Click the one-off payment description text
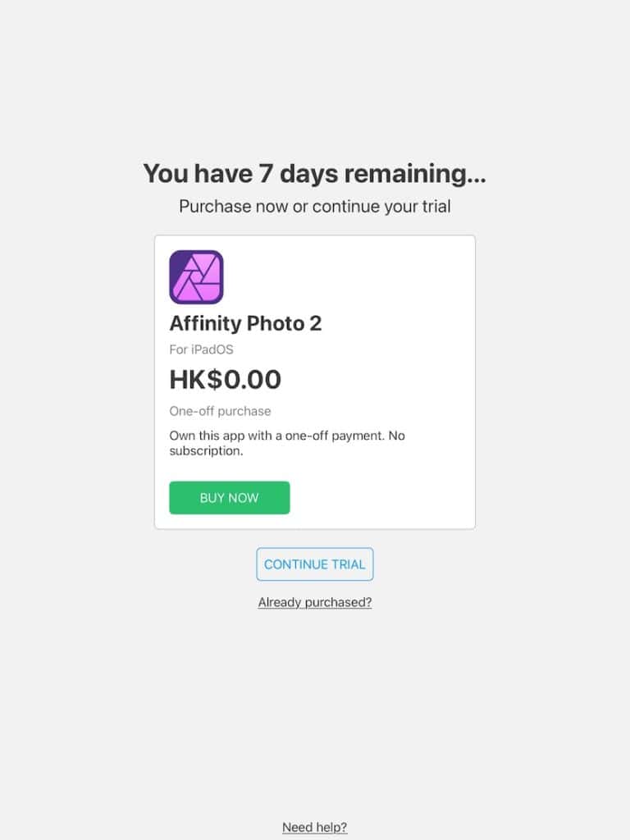Screen dimensions: 630x840 coord(287,436)
